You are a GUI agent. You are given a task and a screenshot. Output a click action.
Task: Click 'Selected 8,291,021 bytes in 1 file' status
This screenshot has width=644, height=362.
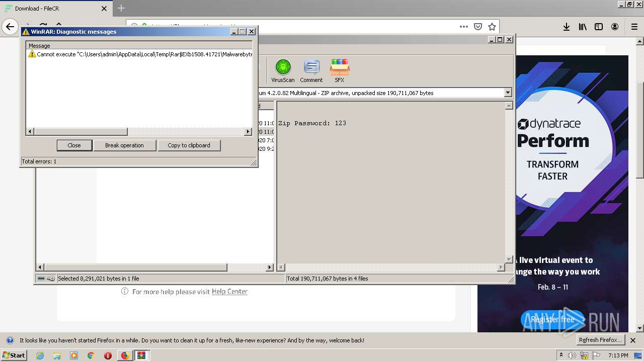click(x=98, y=279)
